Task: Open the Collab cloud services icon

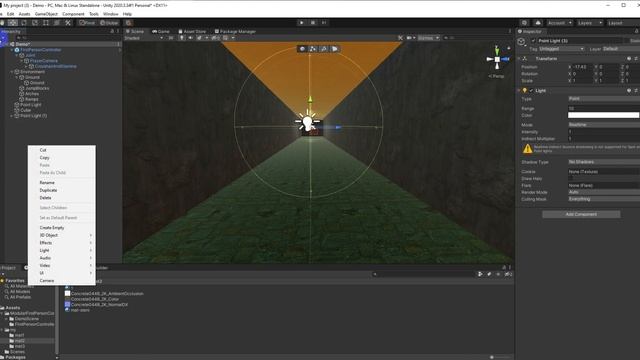Action: 538,23
